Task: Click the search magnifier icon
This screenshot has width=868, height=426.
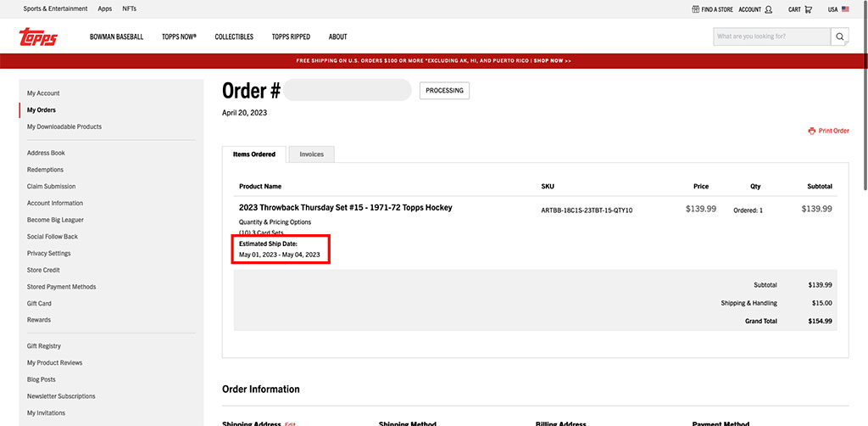Action: [x=839, y=36]
